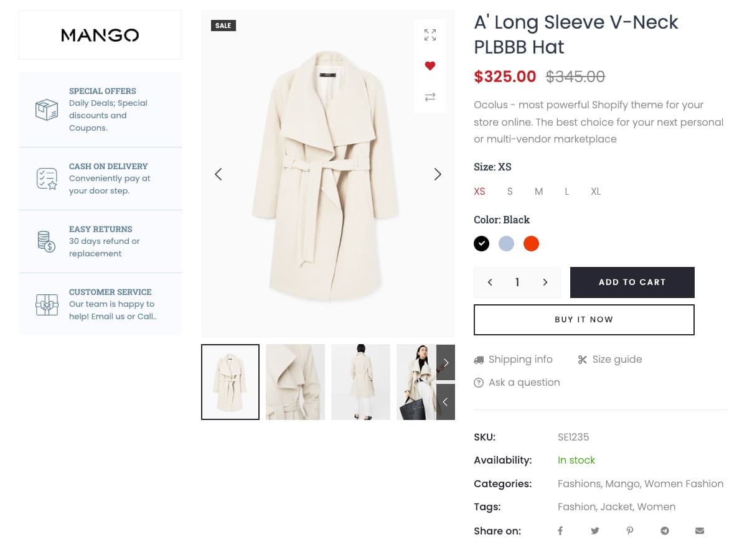Share product on Pinterest
This screenshot has width=747, height=560.
pyautogui.click(x=630, y=531)
